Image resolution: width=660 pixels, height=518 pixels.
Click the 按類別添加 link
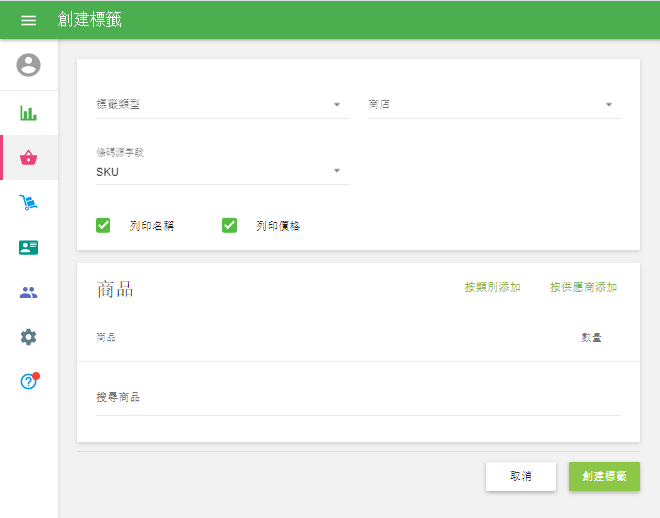(x=492, y=287)
